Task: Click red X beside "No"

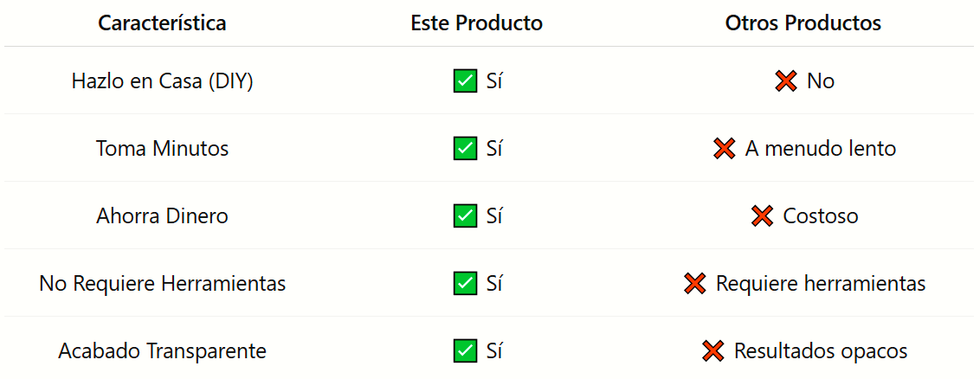Action: pos(786,81)
